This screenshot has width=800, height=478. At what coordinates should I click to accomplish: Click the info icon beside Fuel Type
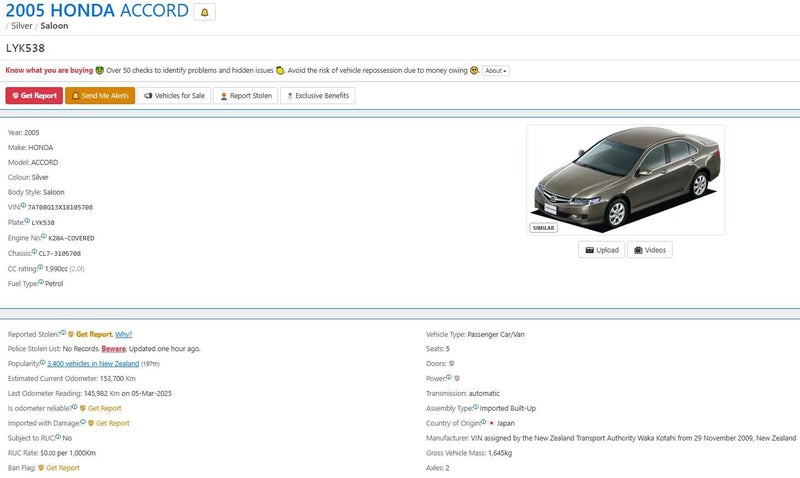(41, 283)
